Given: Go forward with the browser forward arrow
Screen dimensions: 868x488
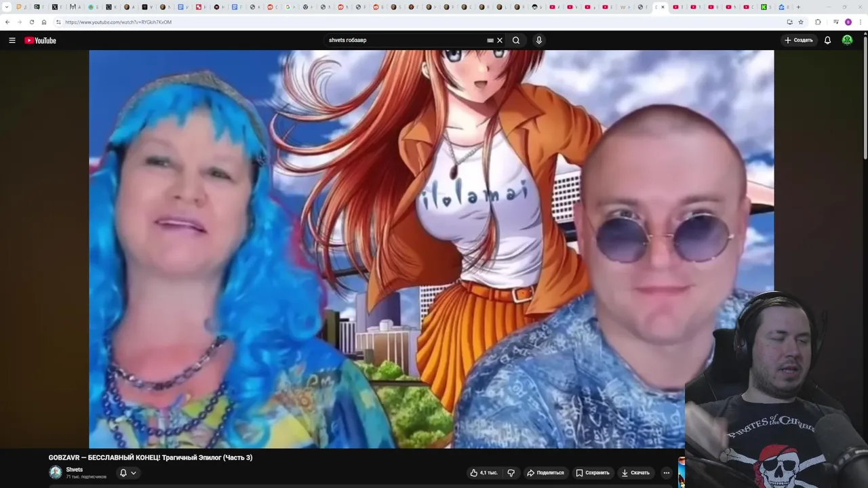Looking at the screenshot, I should [19, 22].
